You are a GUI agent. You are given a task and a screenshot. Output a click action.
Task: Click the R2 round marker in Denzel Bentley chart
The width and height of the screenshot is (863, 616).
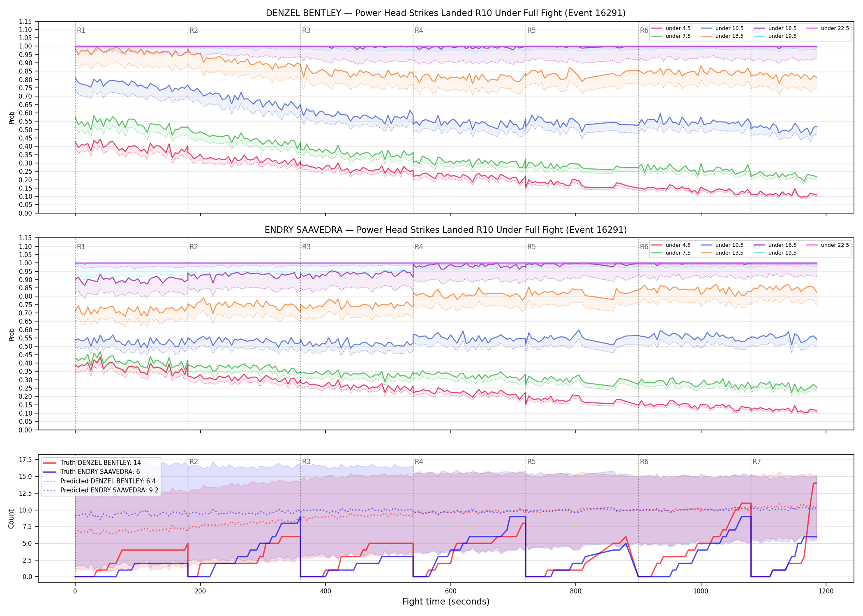(x=194, y=30)
